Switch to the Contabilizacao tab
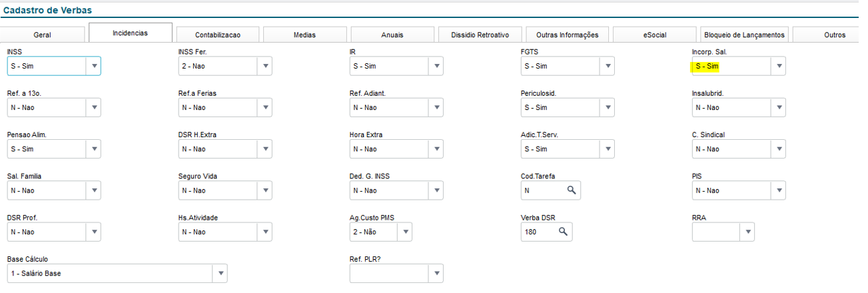This screenshot has height=293, width=868. tap(218, 35)
